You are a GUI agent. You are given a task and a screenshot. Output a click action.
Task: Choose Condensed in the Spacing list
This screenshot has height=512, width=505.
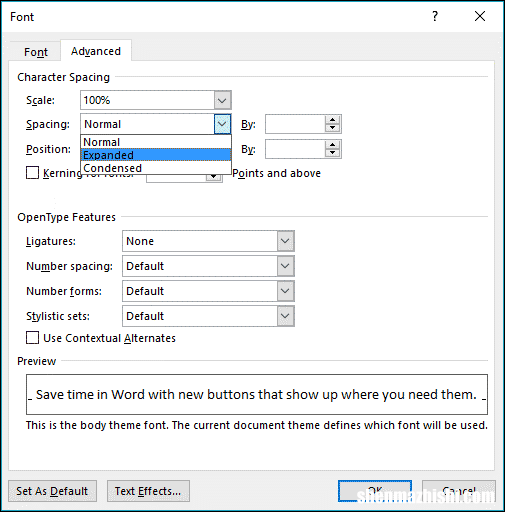(x=156, y=168)
